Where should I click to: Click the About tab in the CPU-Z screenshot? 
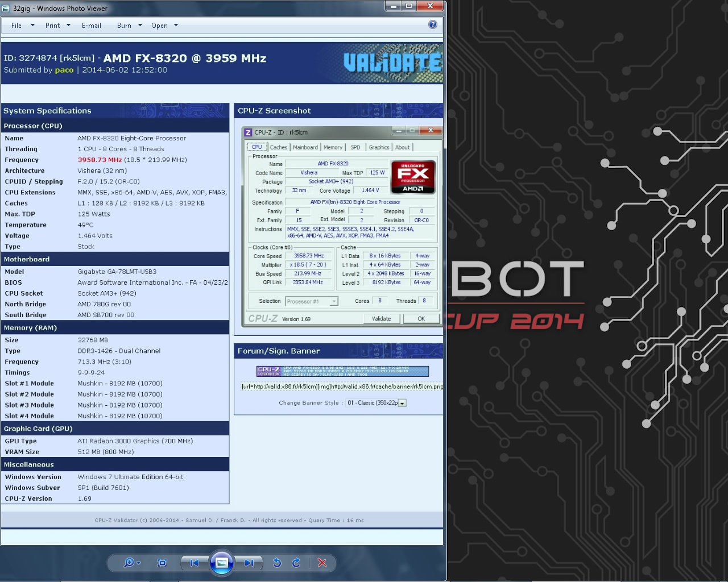pos(402,147)
